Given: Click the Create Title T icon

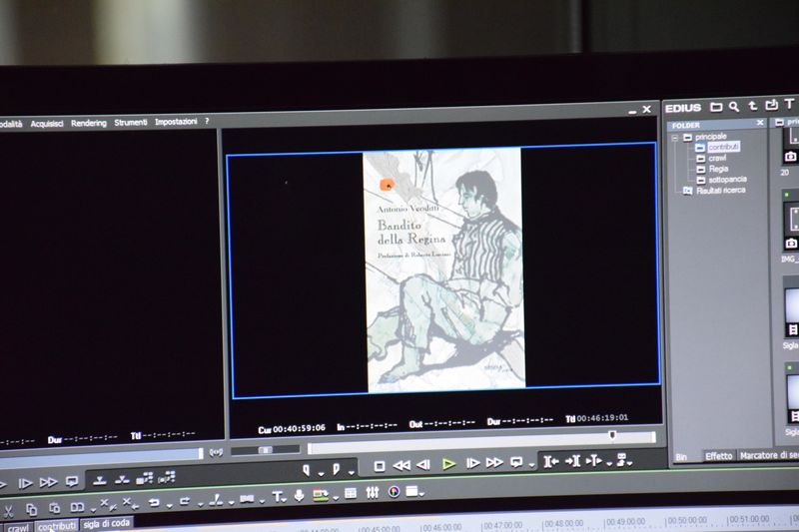Looking at the screenshot, I should 277,497.
